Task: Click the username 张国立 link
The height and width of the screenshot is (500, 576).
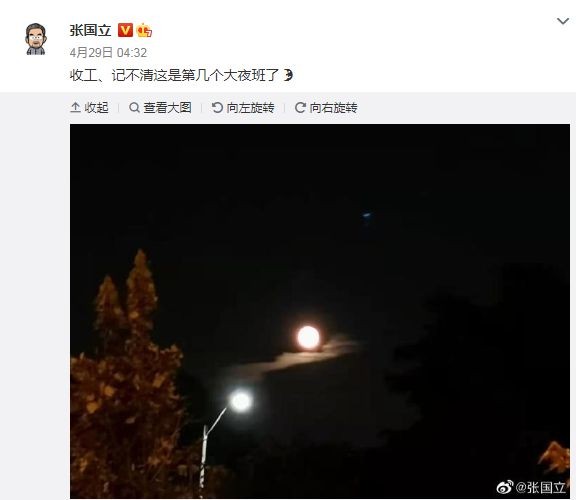Action: [x=90, y=30]
